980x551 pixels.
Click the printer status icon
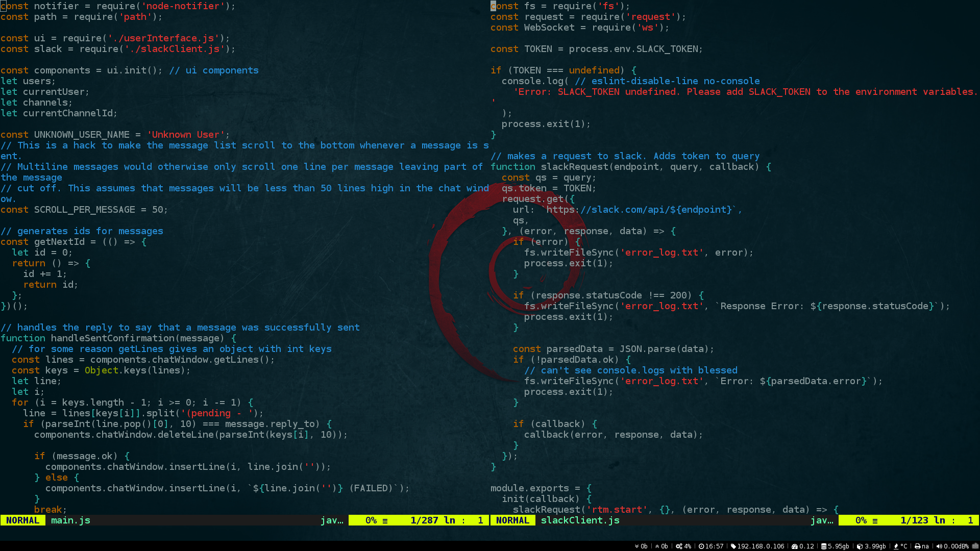click(917, 546)
